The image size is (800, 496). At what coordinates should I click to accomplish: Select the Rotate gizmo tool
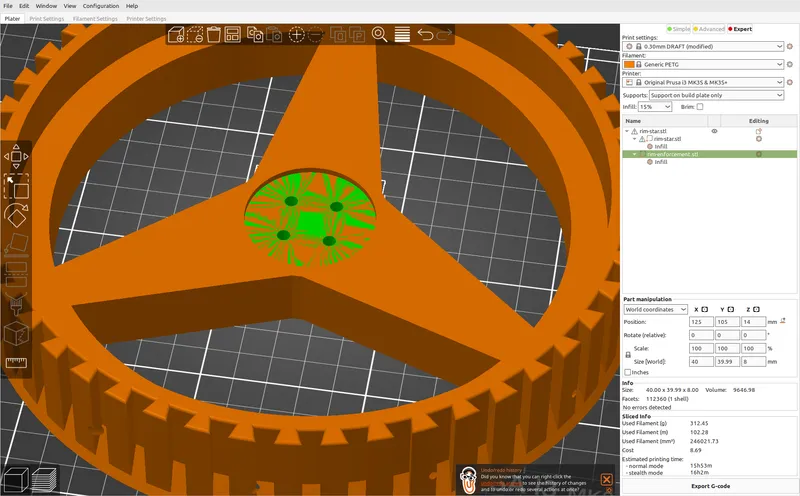[16, 215]
